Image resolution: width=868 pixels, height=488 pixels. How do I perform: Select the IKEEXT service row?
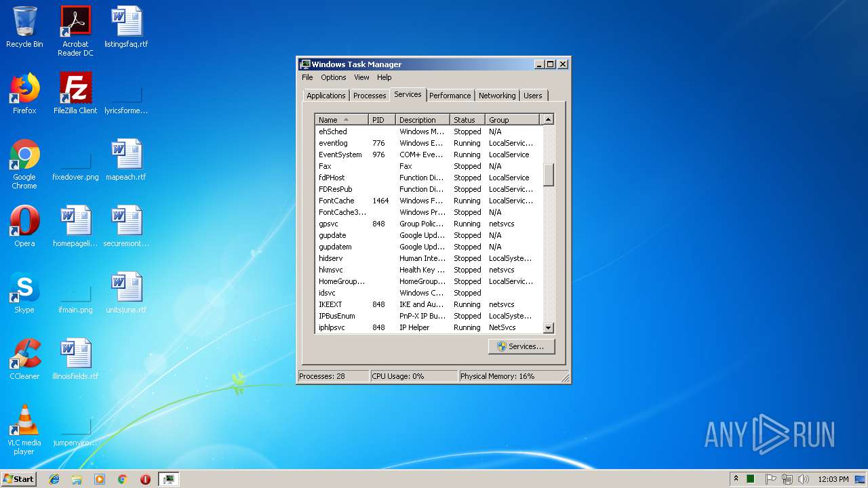pyautogui.click(x=429, y=304)
